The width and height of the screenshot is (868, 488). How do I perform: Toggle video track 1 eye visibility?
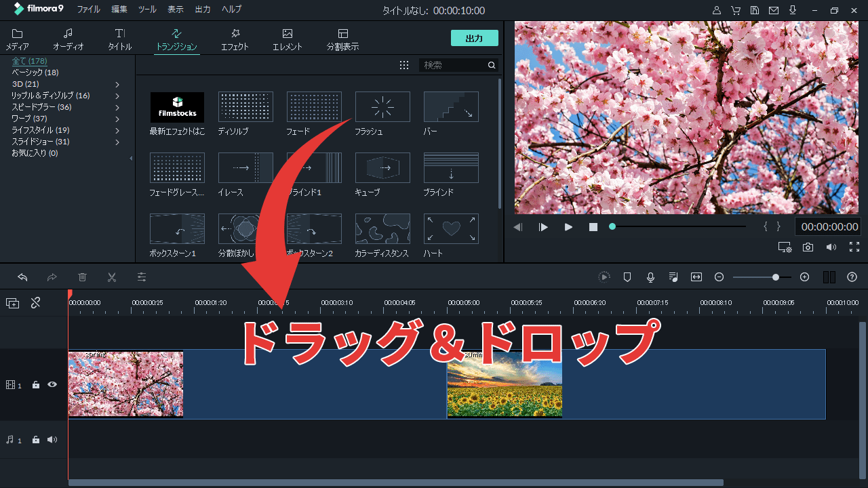click(x=52, y=384)
